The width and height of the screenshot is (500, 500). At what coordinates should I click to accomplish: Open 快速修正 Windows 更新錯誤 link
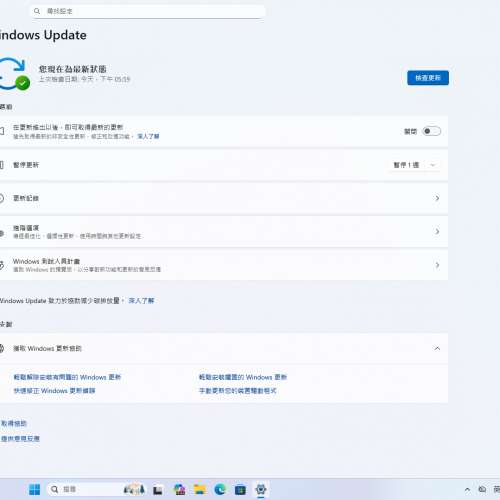pos(54,391)
